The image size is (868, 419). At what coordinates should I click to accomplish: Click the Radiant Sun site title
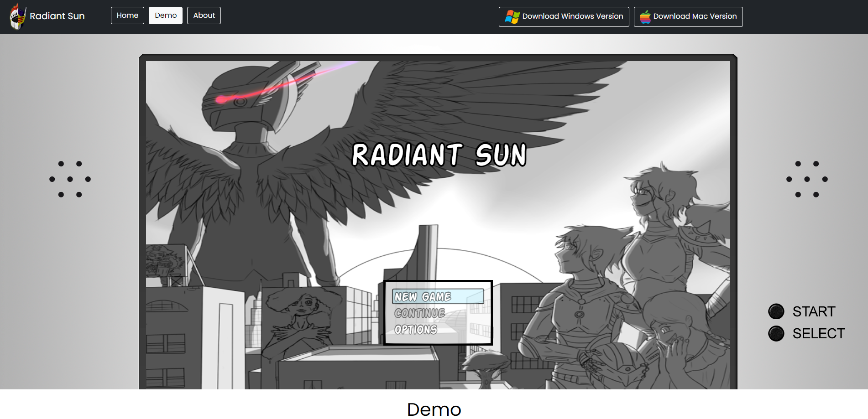[57, 16]
